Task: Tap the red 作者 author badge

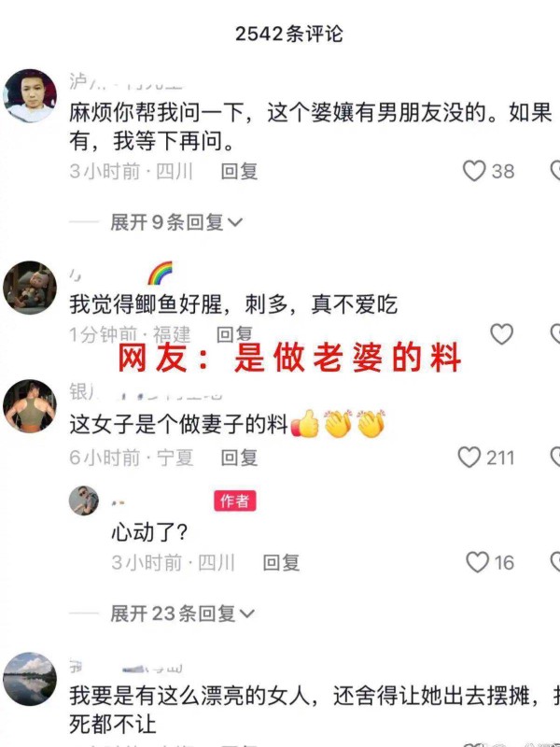Action: (235, 500)
